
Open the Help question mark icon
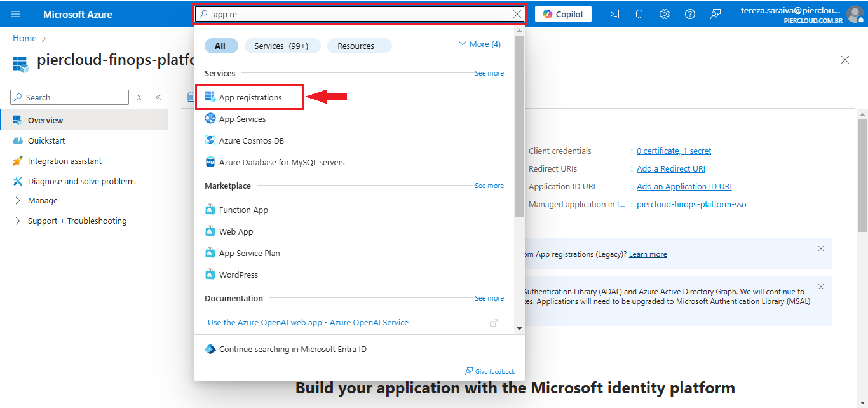[690, 14]
